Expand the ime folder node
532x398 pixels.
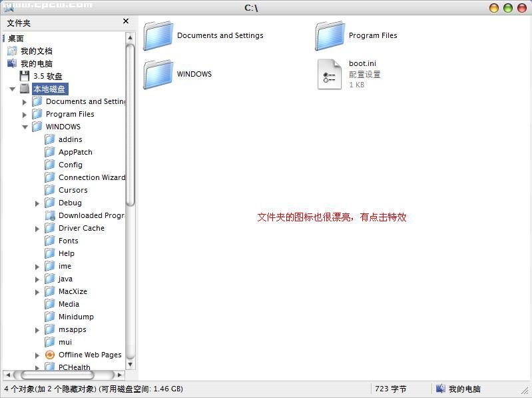click(x=37, y=267)
